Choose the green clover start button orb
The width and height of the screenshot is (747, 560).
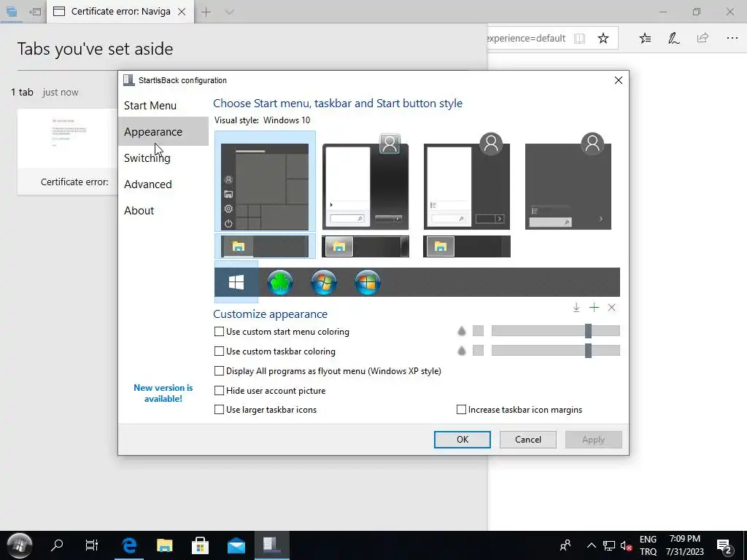[x=280, y=282]
